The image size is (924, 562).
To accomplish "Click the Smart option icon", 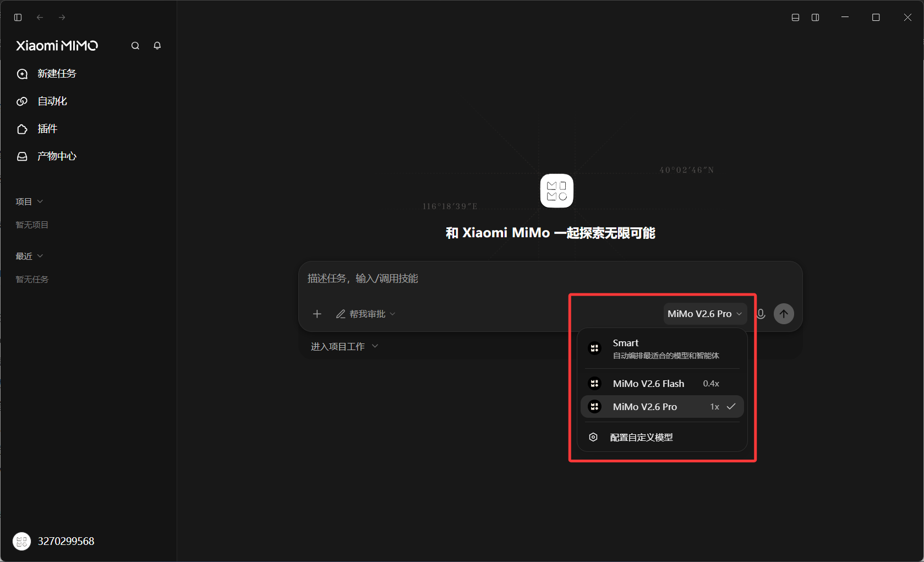I will tap(594, 348).
